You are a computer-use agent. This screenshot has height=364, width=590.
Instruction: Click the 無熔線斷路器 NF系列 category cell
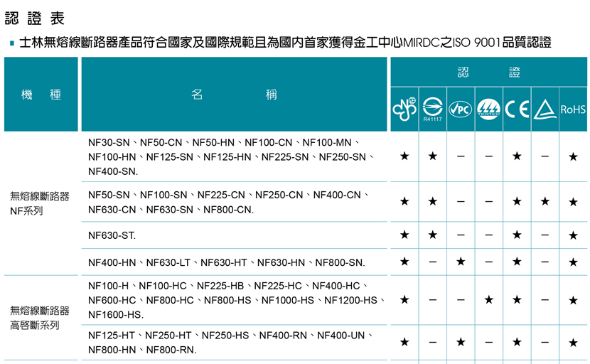click(x=40, y=203)
